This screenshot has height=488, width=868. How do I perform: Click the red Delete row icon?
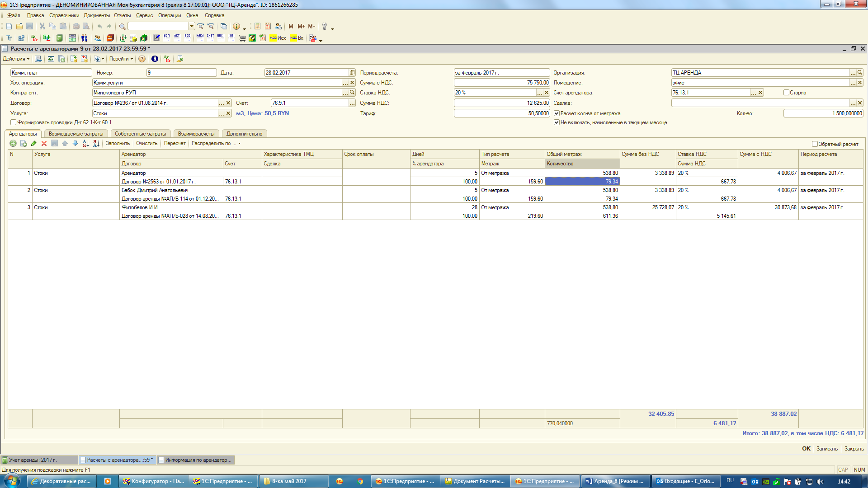(44, 143)
